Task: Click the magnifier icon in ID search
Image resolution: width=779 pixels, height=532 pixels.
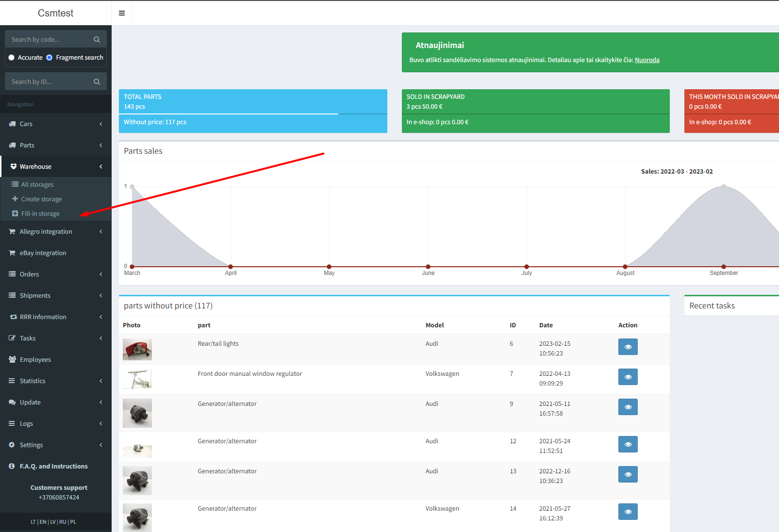Action: click(x=97, y=82)
